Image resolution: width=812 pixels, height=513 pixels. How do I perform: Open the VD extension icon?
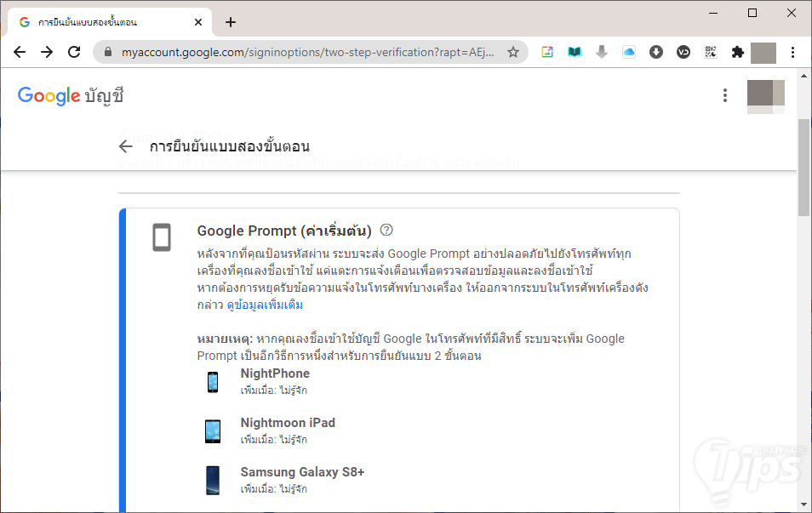[x=683, y=52]
